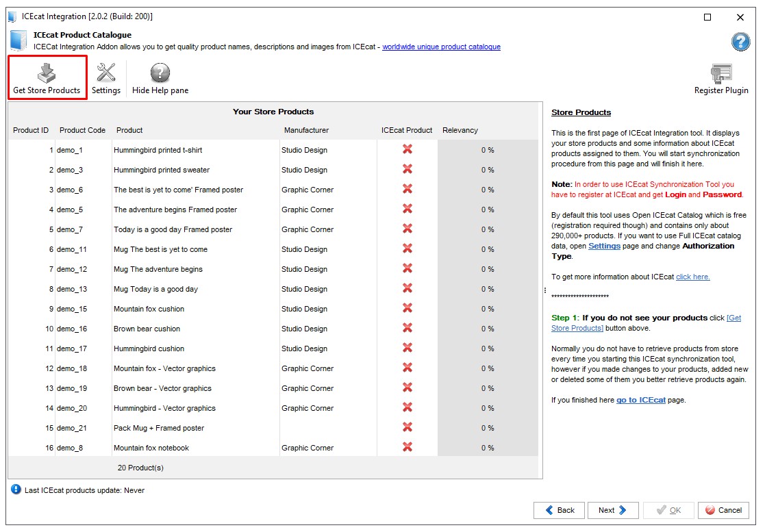The height and width of the screenshot is (532, 765).
Task: Click the red X for Brown bear cushion
Action: 407,328
